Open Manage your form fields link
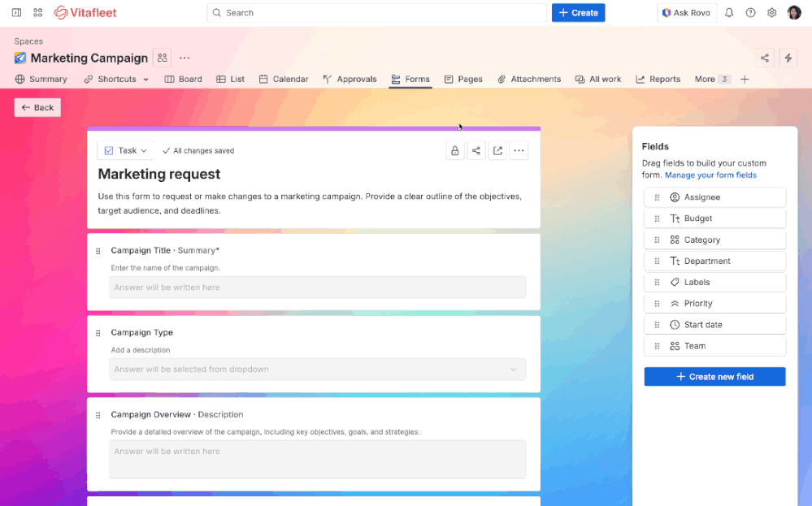Viewport: 812px width, 506px height. coord(710,175)
